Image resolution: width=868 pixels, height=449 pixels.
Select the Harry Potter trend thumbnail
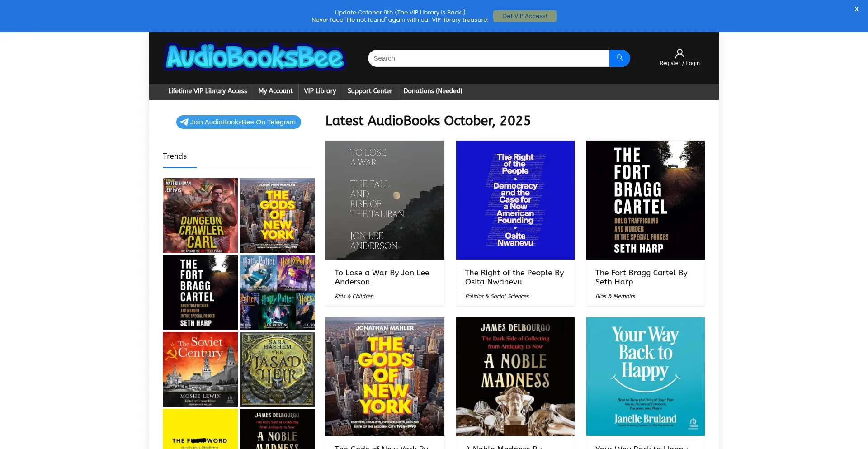277,293
